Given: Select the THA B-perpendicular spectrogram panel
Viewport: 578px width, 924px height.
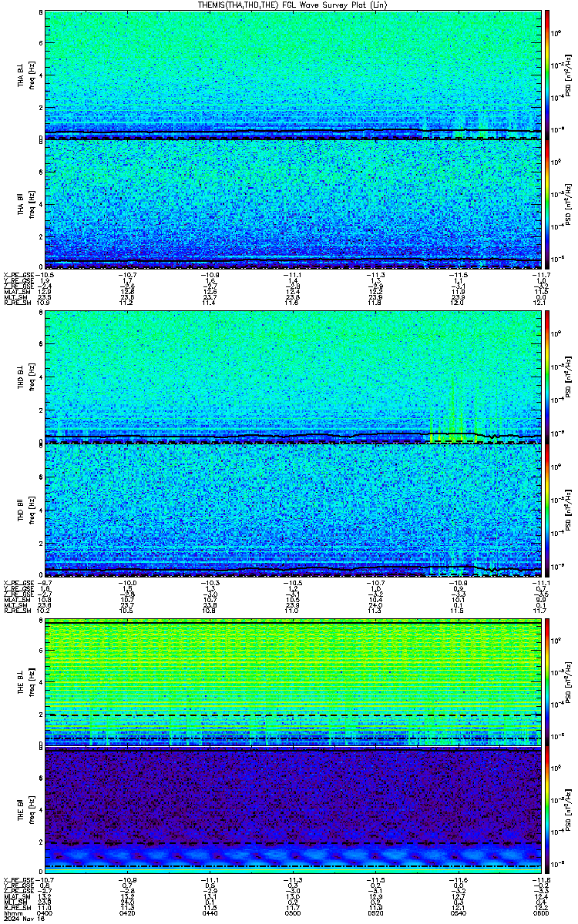Looking at the screenshot, I should coord(293,75).
